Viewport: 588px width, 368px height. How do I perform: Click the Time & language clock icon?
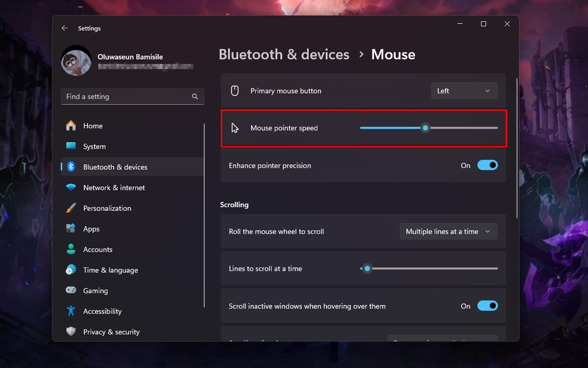(71, 270)
